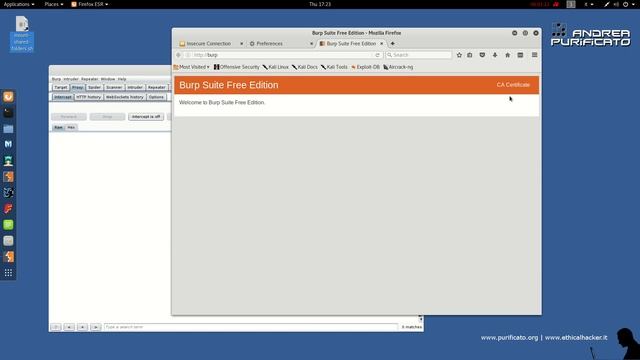Open the Proxy tab in Burp

pos(78,87)
